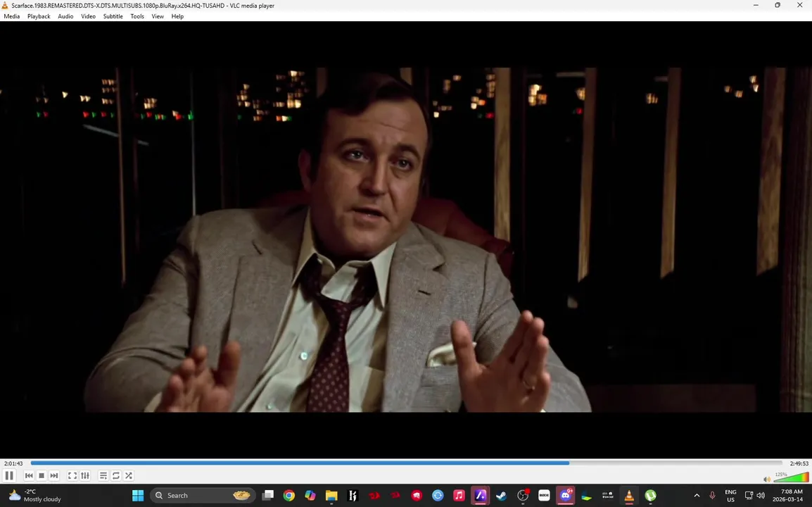Toggle random shuffle playback
This screenshot has width=812, height=507.
[x=129, y=475]
